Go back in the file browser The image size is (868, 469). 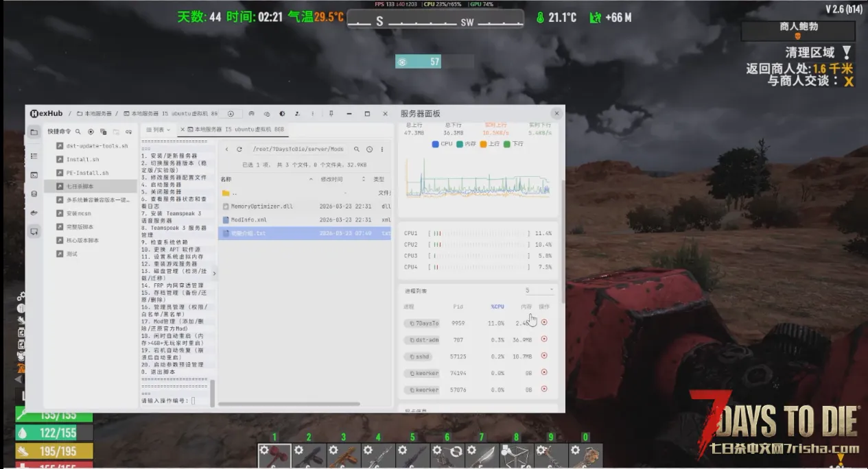(x=226, y=149)
